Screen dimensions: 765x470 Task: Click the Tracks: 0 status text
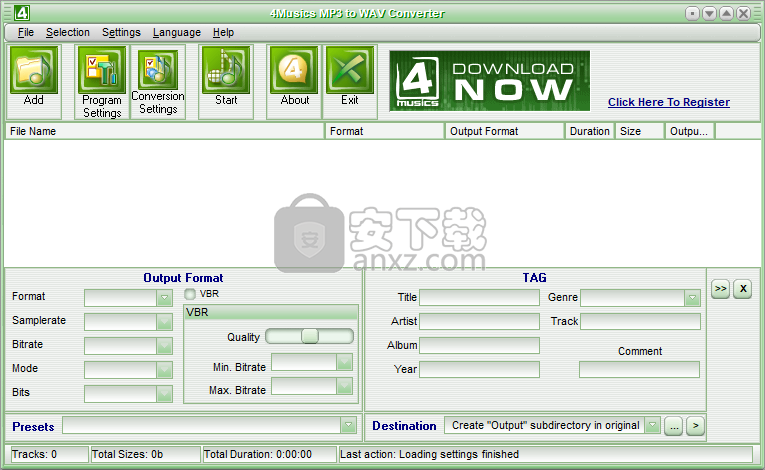[x=34, y=454]
